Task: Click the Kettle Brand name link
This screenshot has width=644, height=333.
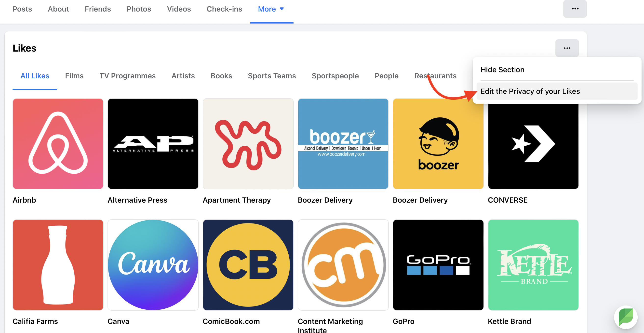Action: pos(509,321)
